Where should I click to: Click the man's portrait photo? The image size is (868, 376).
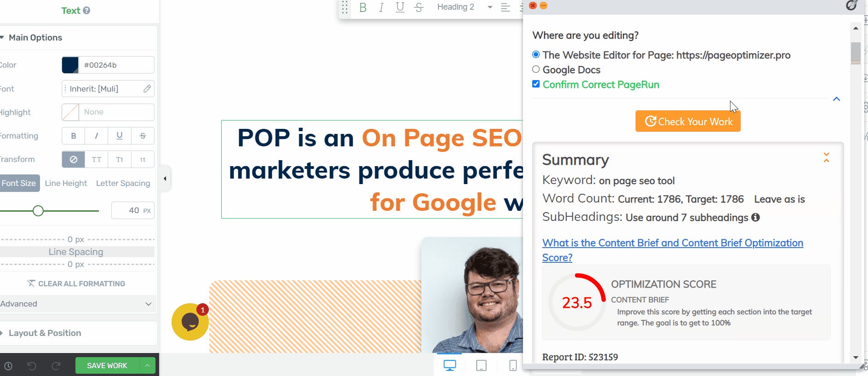(x=472, y=295)
